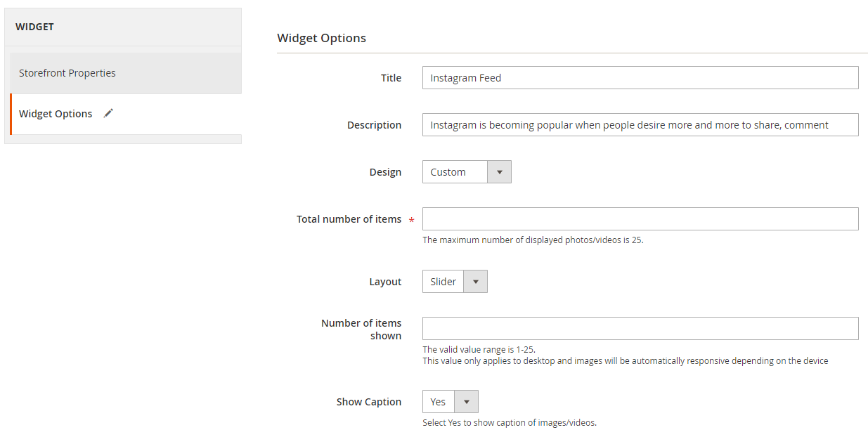Focus the Description text field

pos(640,125)
